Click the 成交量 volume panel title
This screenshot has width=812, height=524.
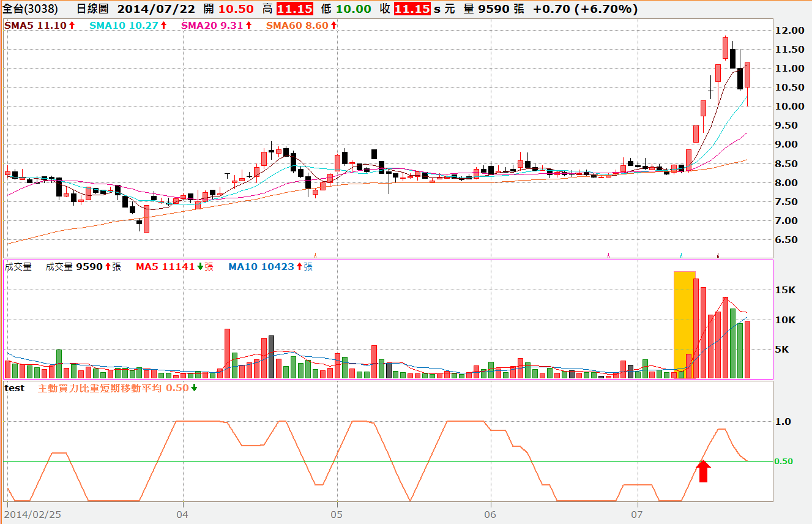tap(18, 267)
